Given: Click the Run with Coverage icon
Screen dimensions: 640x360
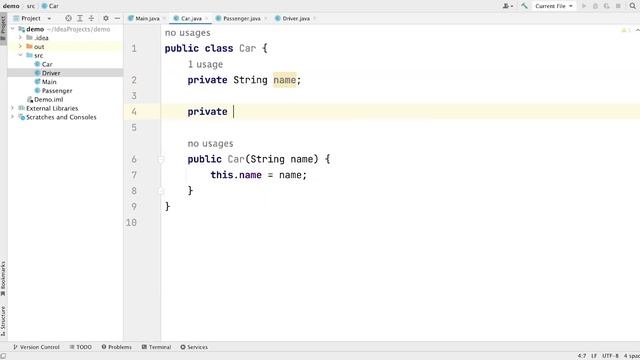Looking at the screenshot, I should click(x=607, y=6).
